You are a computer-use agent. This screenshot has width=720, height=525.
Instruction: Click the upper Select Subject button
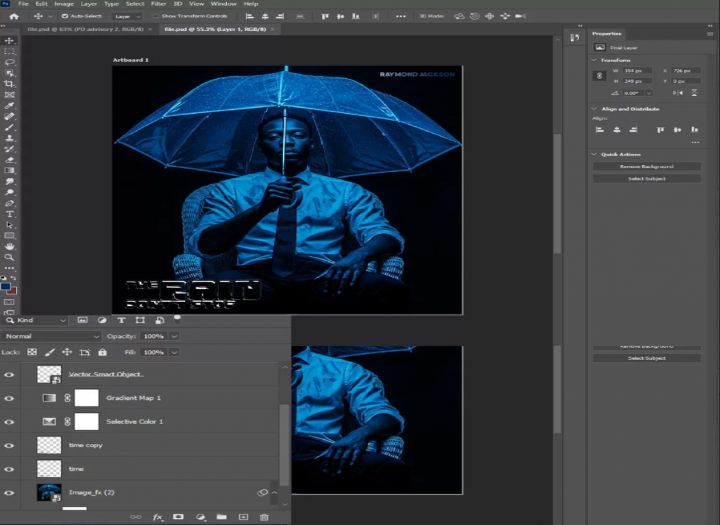point(647,179)
